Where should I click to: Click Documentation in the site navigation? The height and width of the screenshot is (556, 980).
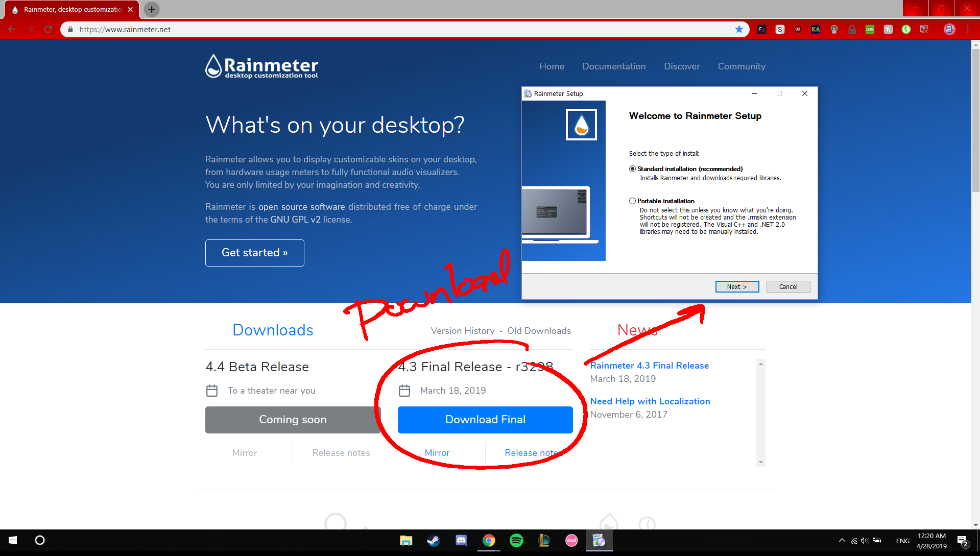[614, 66]
